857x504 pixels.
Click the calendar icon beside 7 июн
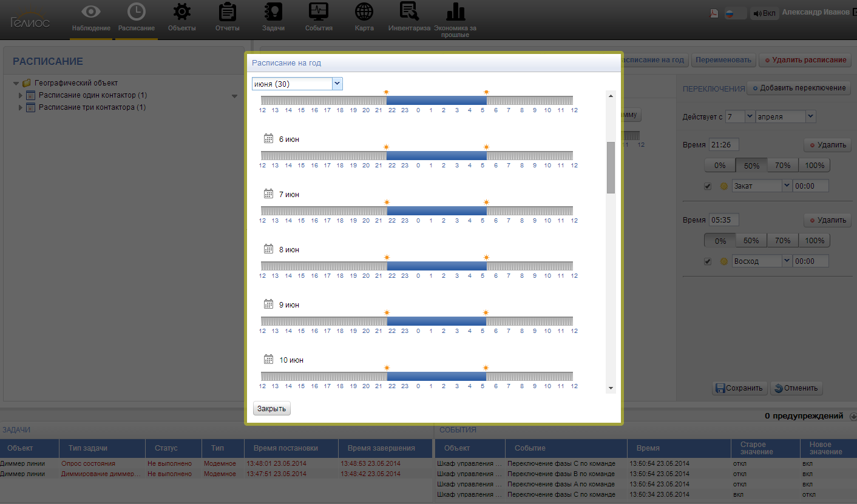point(269,194)
